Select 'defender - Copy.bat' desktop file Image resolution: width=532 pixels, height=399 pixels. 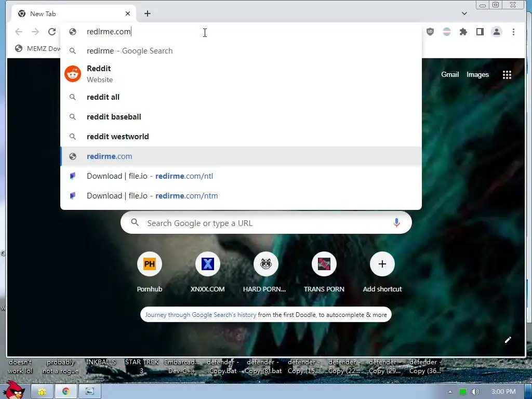click(x=222, y=366)
